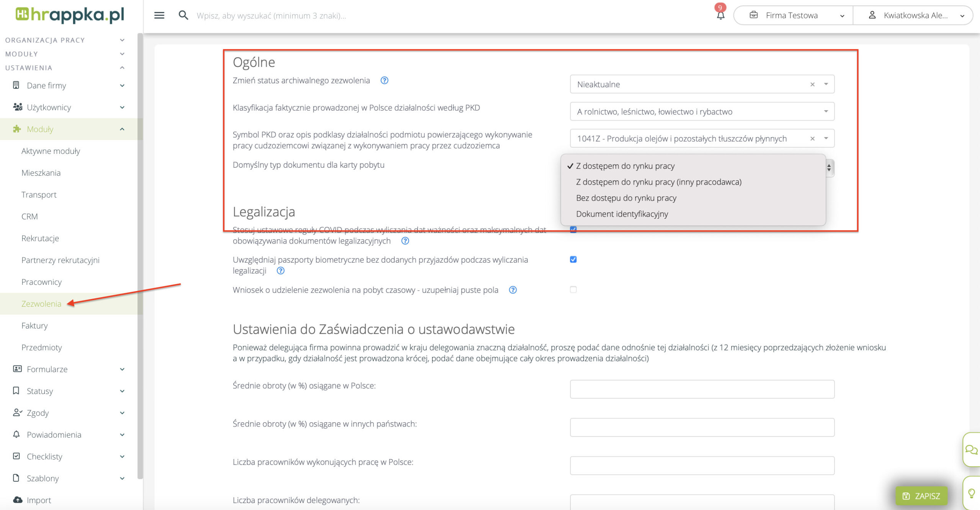Click the hamburger menu icon
This screenshot has width=980, height=510.
pyautogui.click(x=159, y=15)
